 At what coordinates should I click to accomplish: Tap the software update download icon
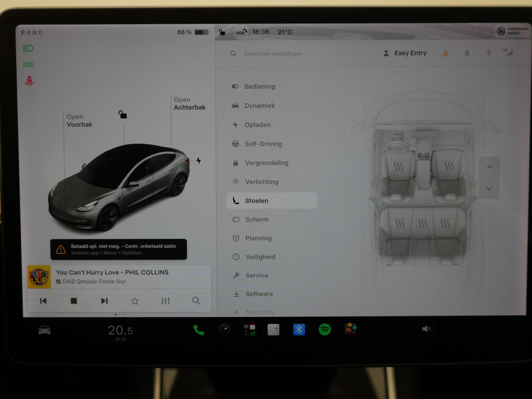446,53
